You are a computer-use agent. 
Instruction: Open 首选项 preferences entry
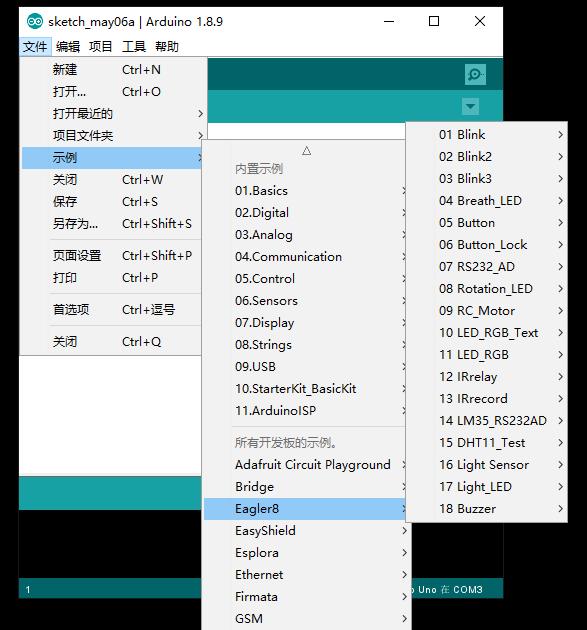pyautogui.click(x=111, y=310)
